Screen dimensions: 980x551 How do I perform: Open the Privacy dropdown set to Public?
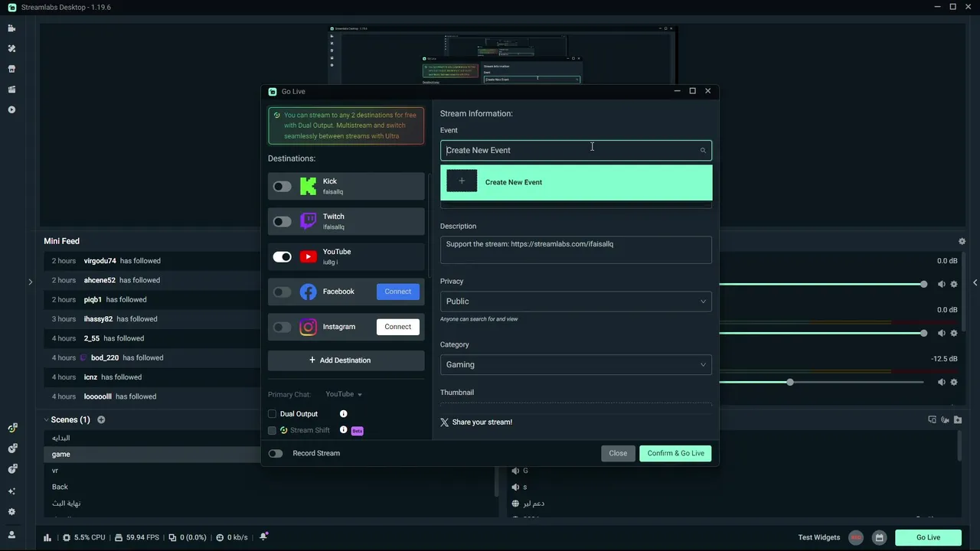[576, 302]
